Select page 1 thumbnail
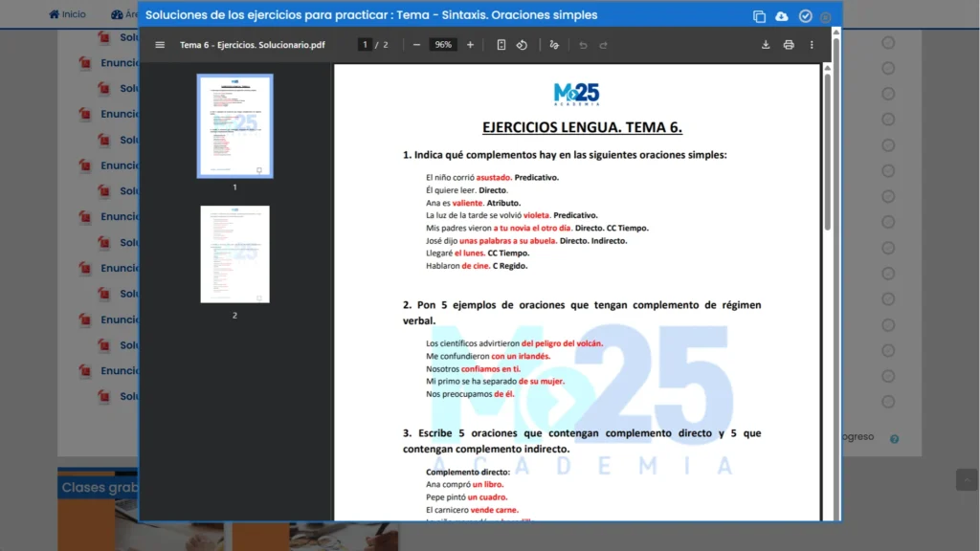 [234, 126]
